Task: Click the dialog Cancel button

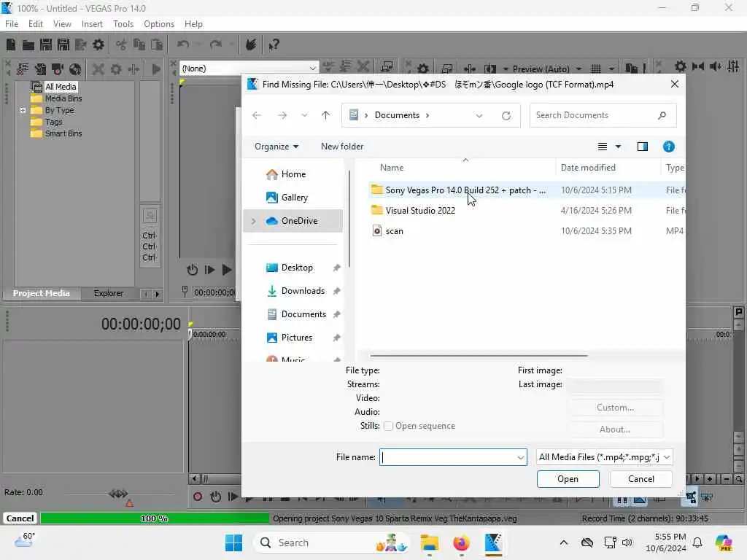Action: tap(640, 479)
